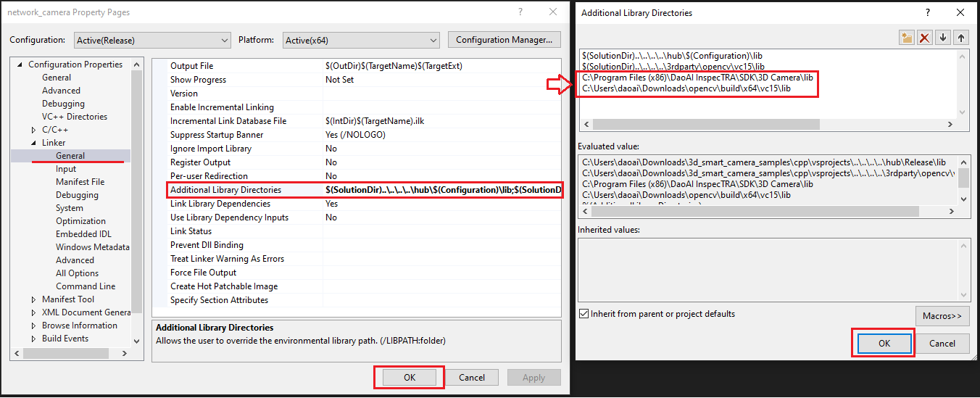Viewport: 980px width, 398px height.
Task: Select Incremental Link Database File row
Action: click(357, 121)
